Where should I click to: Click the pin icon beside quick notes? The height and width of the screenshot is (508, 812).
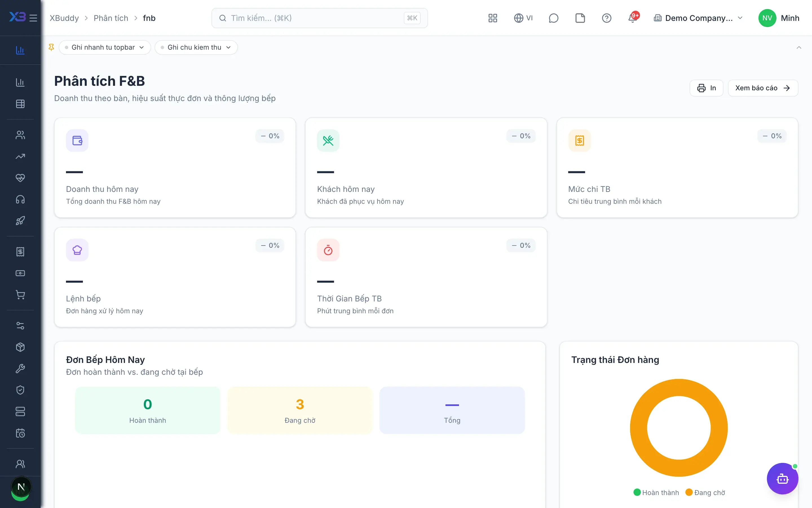[x=51, y=47]
